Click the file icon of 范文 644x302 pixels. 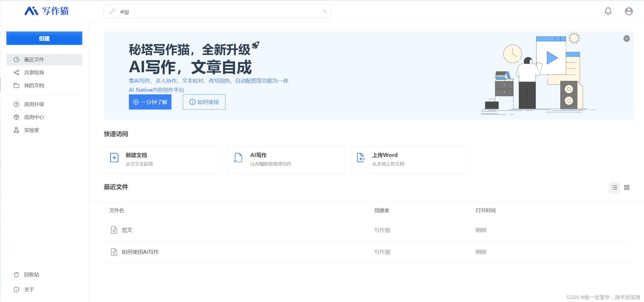point(114,230)
